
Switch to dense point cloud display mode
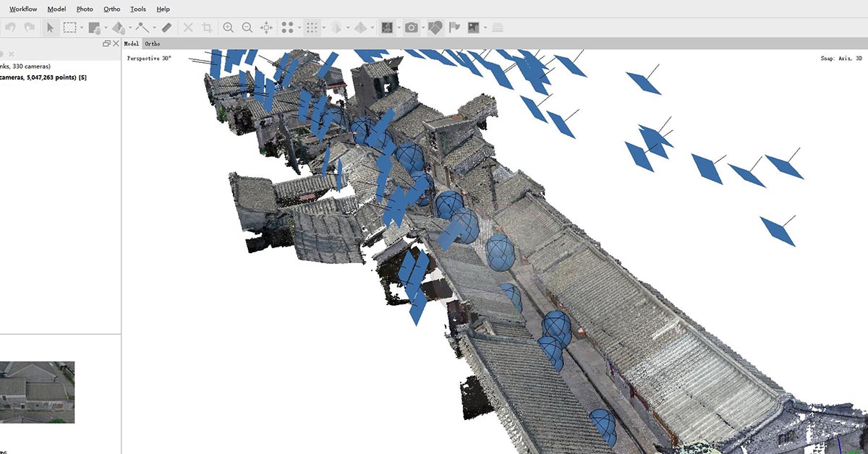tap(312, 27)
